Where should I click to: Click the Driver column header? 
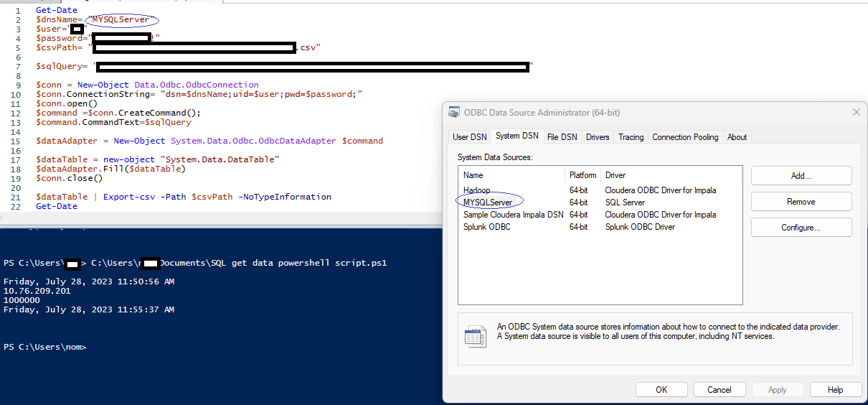coord(615,175)
